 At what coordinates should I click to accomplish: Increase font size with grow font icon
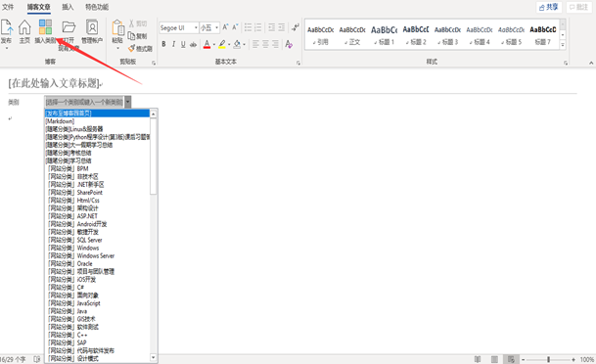tap(225, 27)
